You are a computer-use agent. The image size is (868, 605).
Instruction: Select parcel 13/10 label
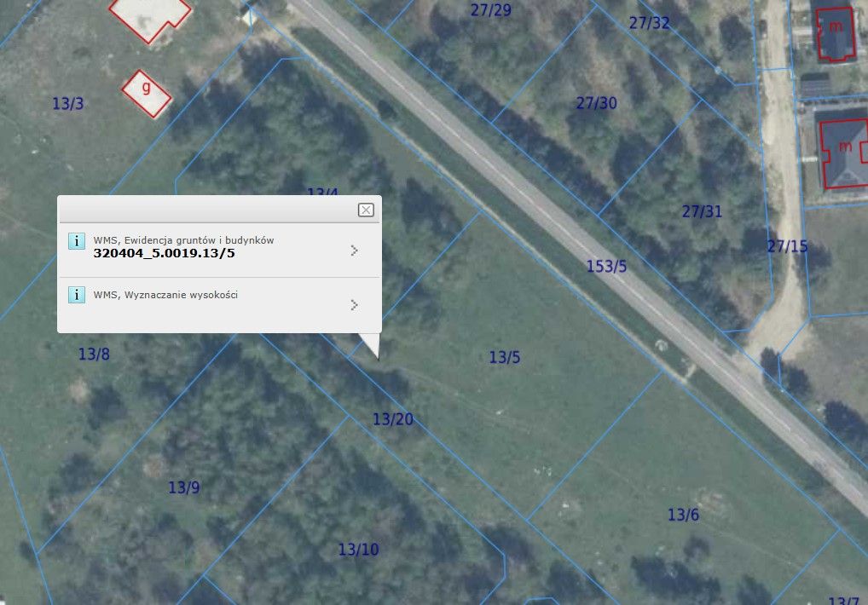pyautogui.click(x=358, y=549)
